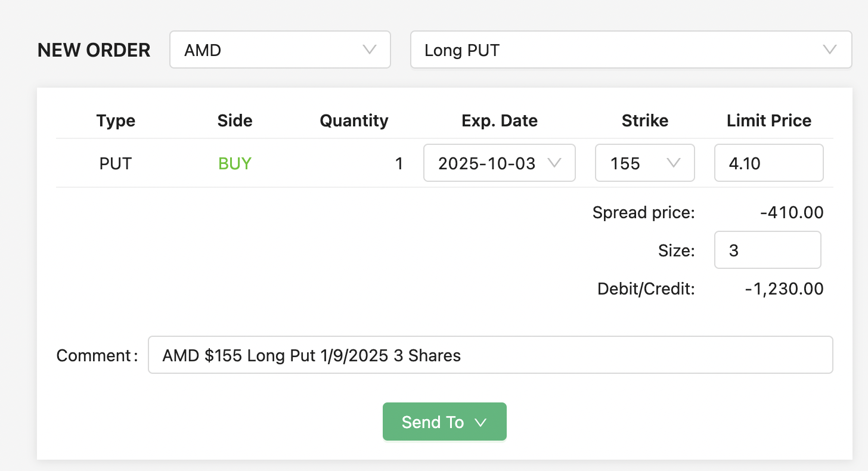868x471 pixels.
Task: Click the arrow icon in the Long PUT selector
Action: 830,49
